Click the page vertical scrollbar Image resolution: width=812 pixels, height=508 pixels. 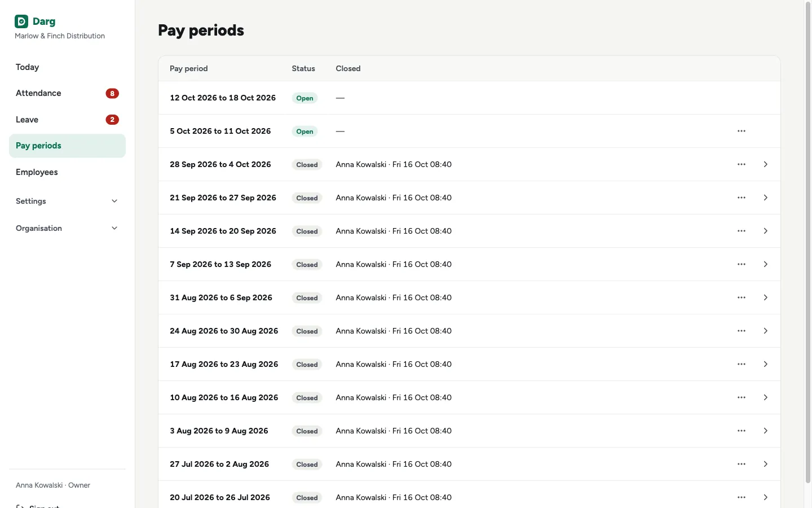(808, 243)
